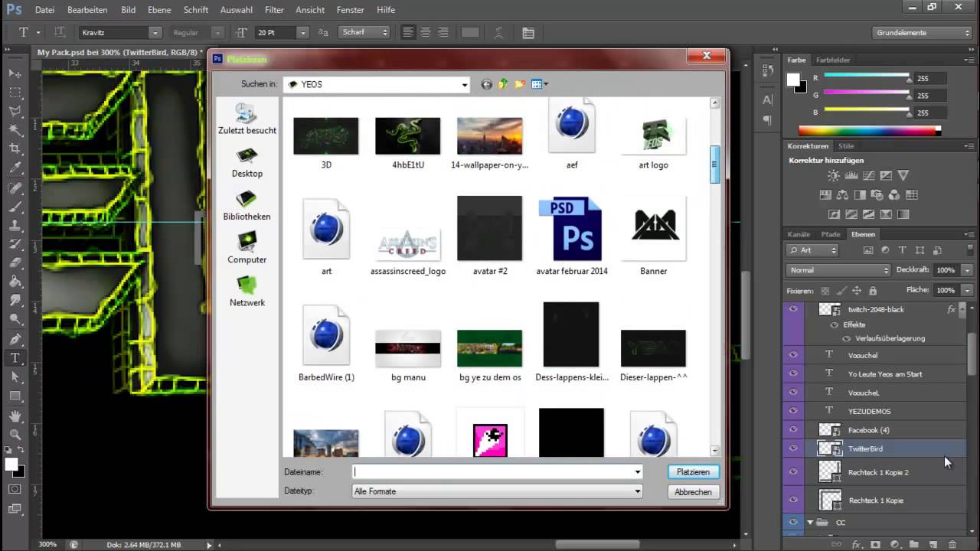This screenshot has width=980, height=551.
Task: Hide the Voouchel layer
Action: pos(793,355)
